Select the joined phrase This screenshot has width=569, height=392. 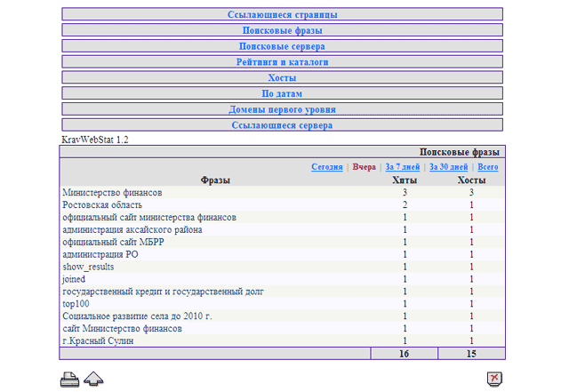pyautogui.click(x=74, y=279)
